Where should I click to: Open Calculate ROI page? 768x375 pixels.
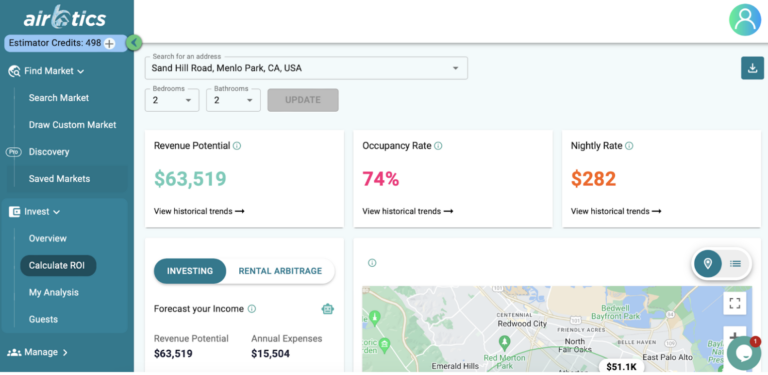click(58, 265)
